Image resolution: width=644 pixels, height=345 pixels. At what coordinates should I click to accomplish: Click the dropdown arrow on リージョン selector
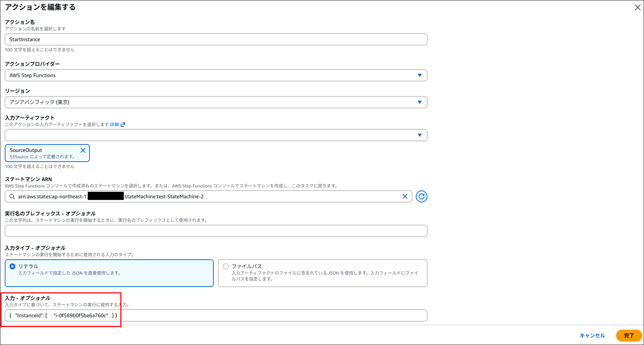pos(420,102)
